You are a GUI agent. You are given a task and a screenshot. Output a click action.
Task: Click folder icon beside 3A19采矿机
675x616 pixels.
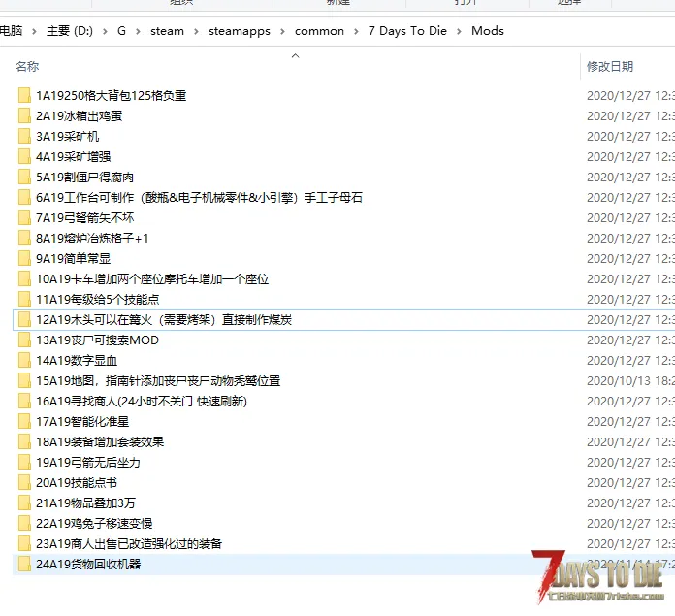pos(24,137)
